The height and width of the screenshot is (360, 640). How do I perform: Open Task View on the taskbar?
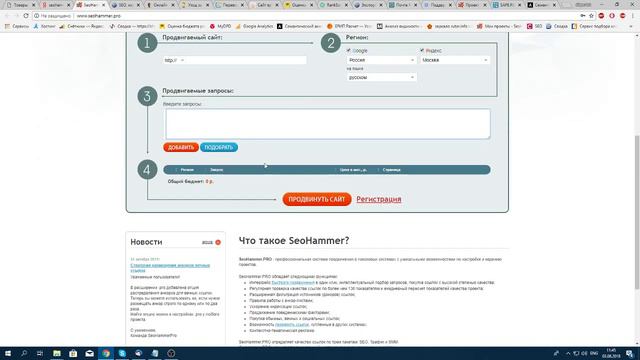coord(40,353)
